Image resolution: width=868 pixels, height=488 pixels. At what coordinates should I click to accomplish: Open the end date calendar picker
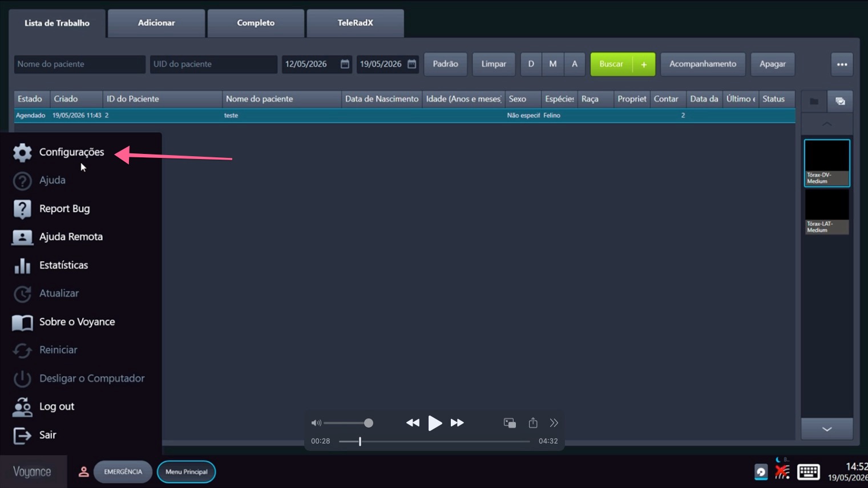[x=411, y=64]
